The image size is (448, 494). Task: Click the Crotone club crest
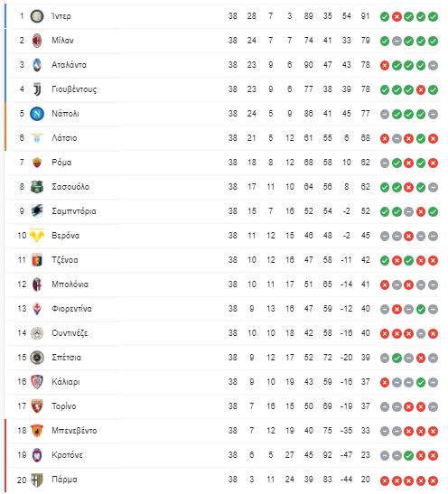[x=37, y=455]
